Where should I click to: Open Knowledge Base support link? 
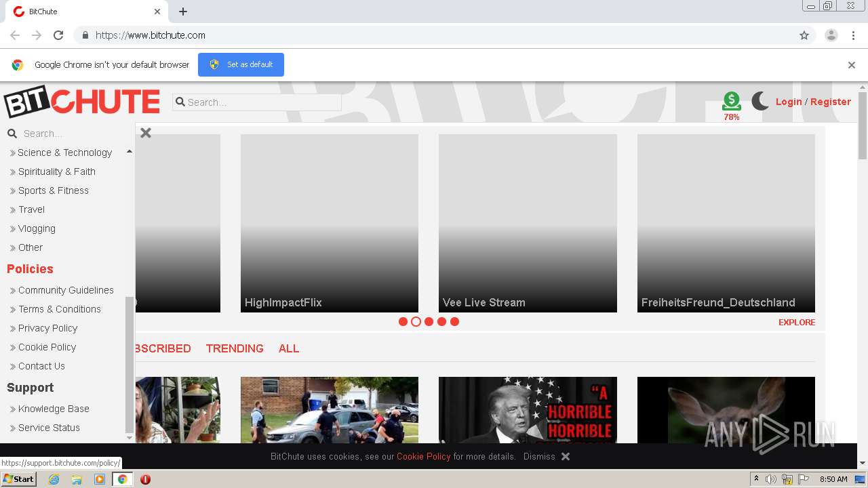[54, 409]
